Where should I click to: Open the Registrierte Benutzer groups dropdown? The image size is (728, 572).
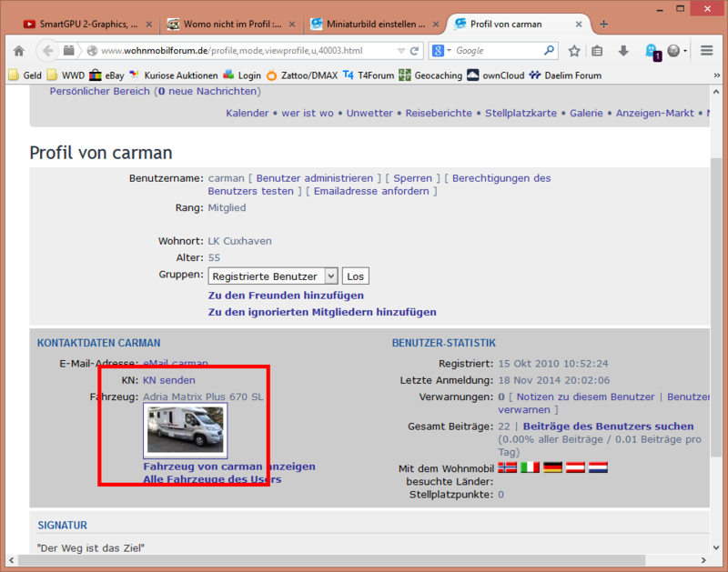pos(272,276)
